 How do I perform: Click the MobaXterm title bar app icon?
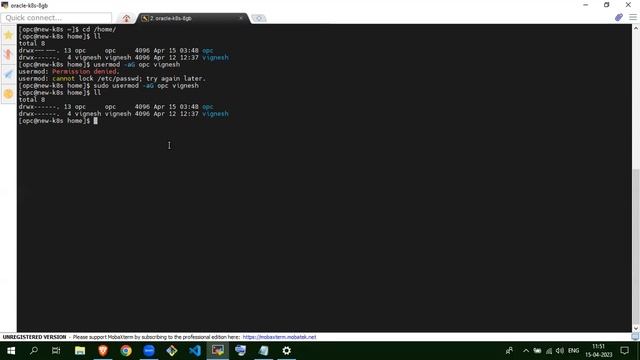(4, 5)
